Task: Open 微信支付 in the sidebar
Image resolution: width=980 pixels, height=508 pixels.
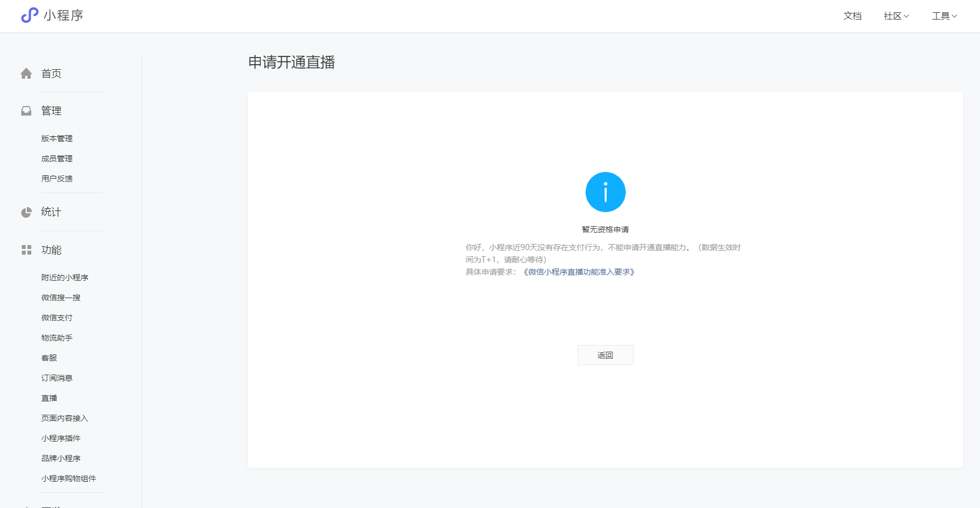Action: (57, 318)
